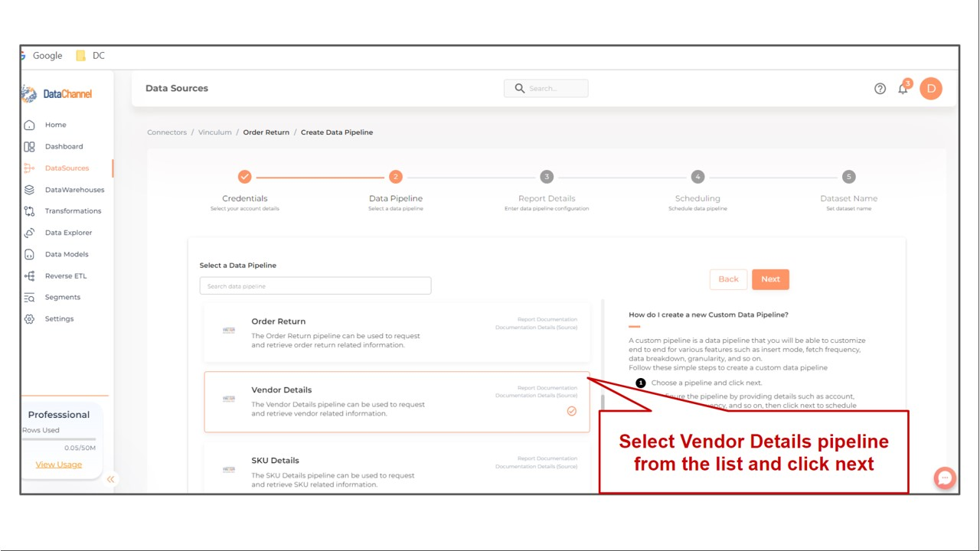Click the Order Return vendor logo
The height and width of the screenshot is (551, 980).
[228, 331]
